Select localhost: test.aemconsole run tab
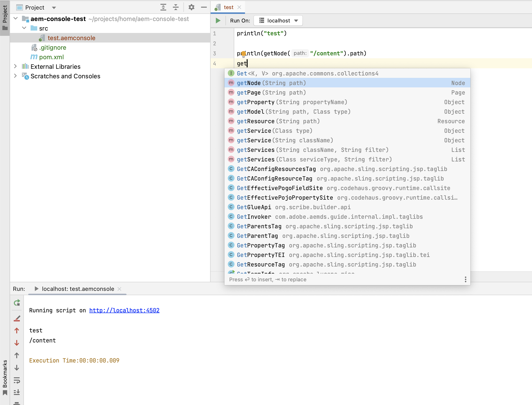This screenshot has width=532, height=405. 78,289
